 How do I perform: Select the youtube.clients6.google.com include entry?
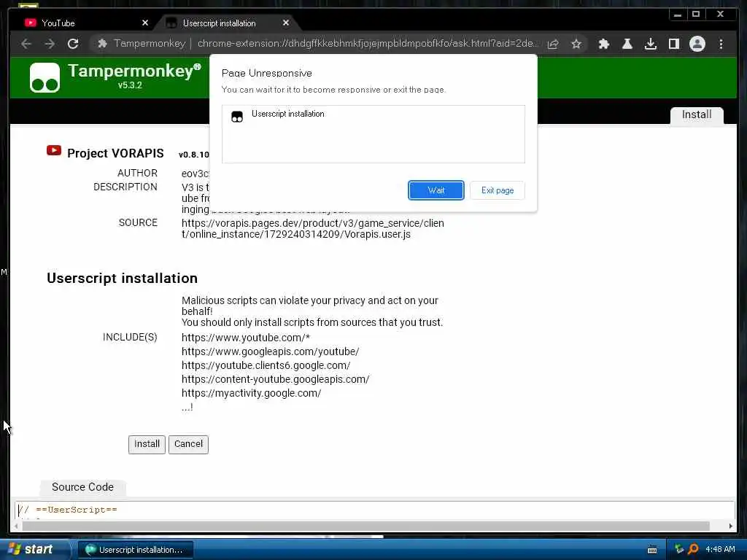coord(266,365)
